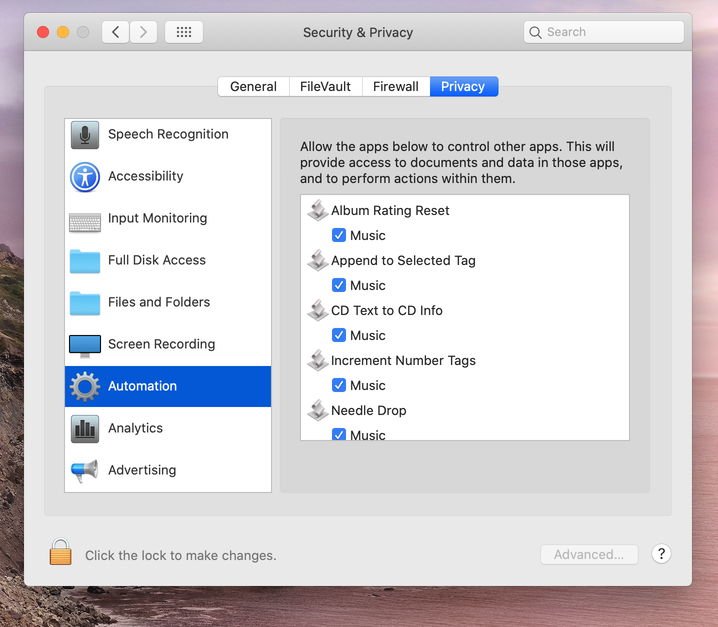Click the CD Text to CD Info app name
718x627 pixels.
click(x=387, y=311)
